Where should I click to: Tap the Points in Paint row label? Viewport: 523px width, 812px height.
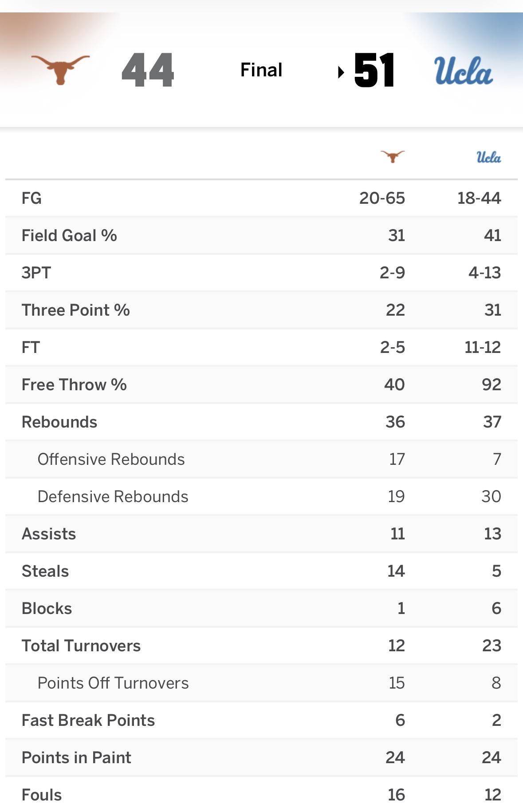pyautogui.click(x=76, y=757)
